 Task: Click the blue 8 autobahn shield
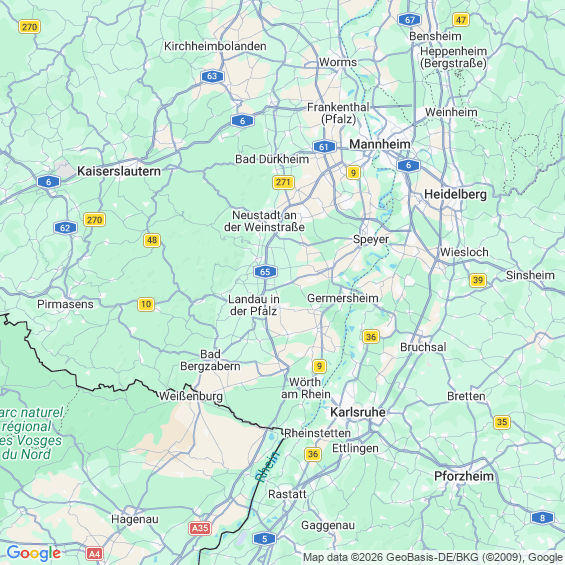[542, 518]
